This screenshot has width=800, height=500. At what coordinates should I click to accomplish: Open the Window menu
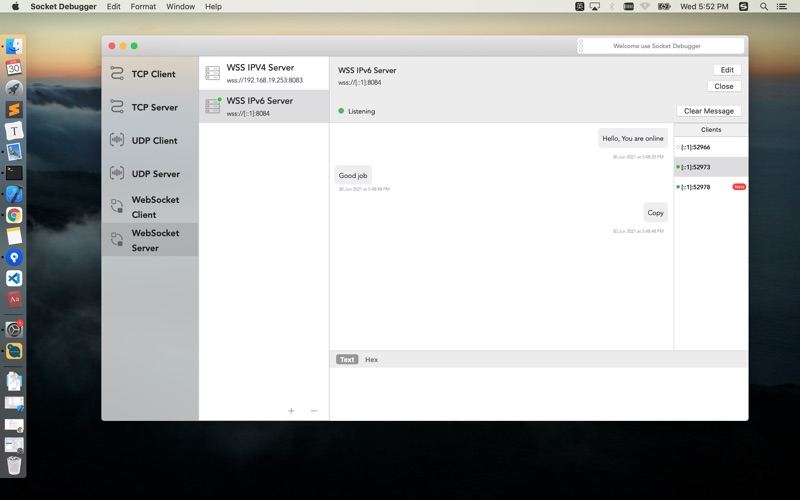point(181,7)
